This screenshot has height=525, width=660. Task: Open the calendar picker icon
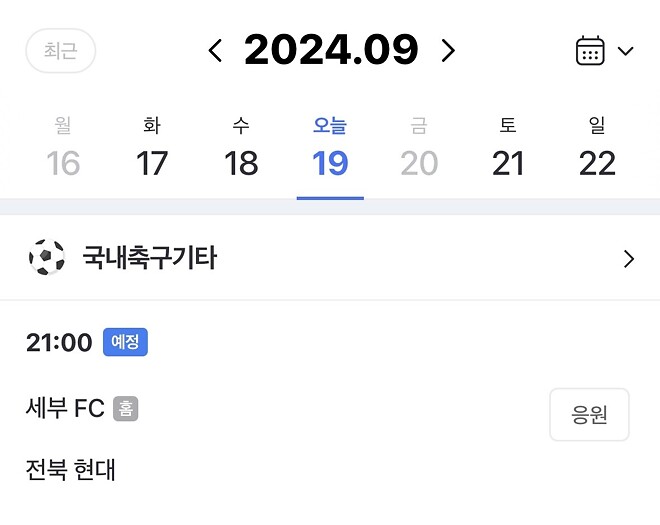(x=590, y=51)
